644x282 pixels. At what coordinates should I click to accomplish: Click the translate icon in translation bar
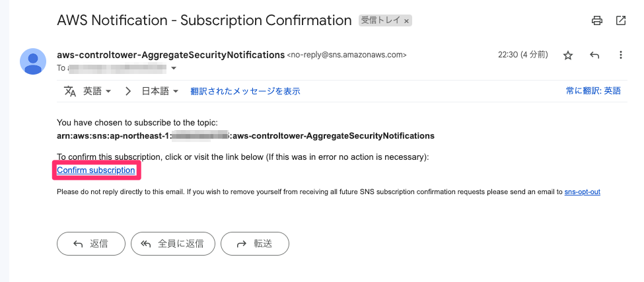click(70, 91)
